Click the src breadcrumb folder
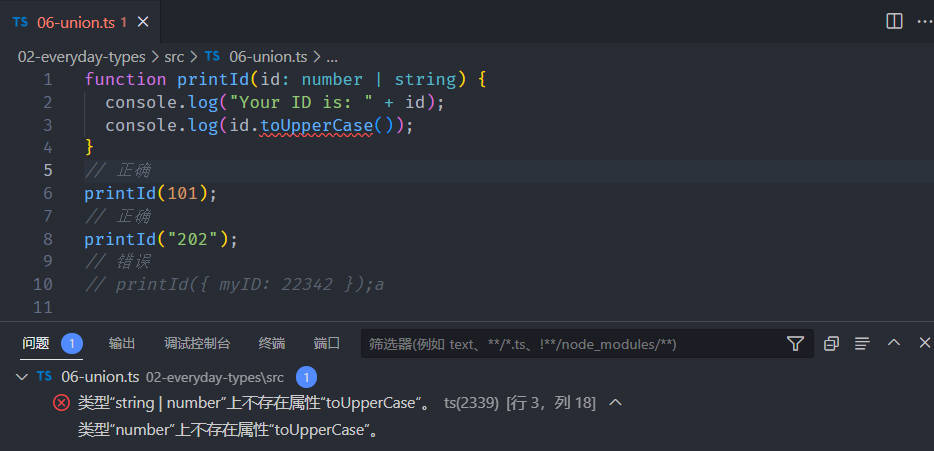934x451 pixels. 174,57
